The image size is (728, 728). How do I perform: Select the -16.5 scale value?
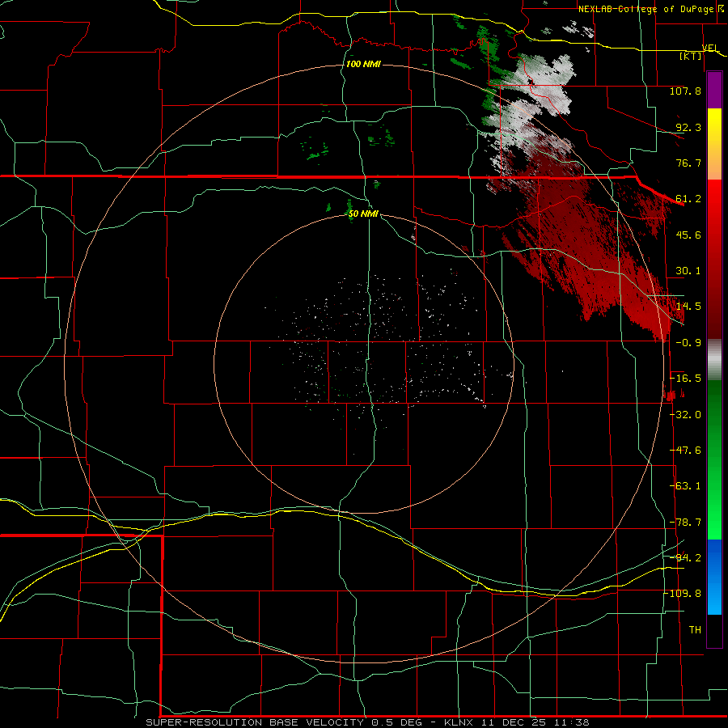pos(685,379)
